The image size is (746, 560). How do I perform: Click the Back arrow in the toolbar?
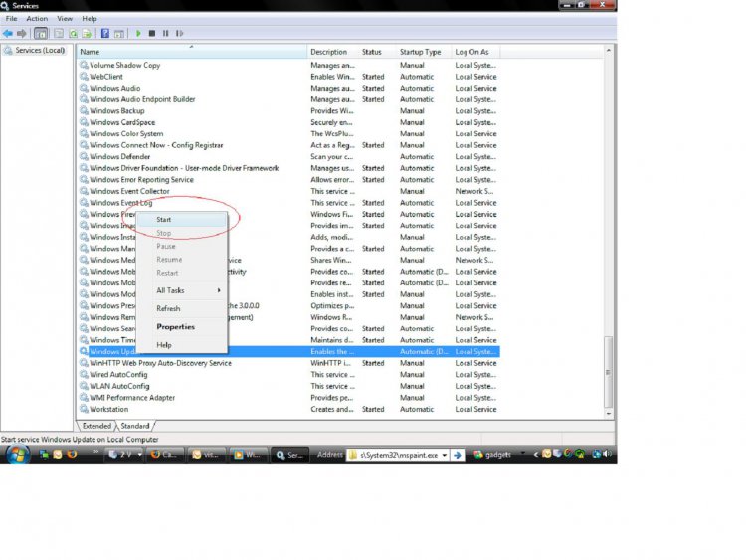coord(8,33)
